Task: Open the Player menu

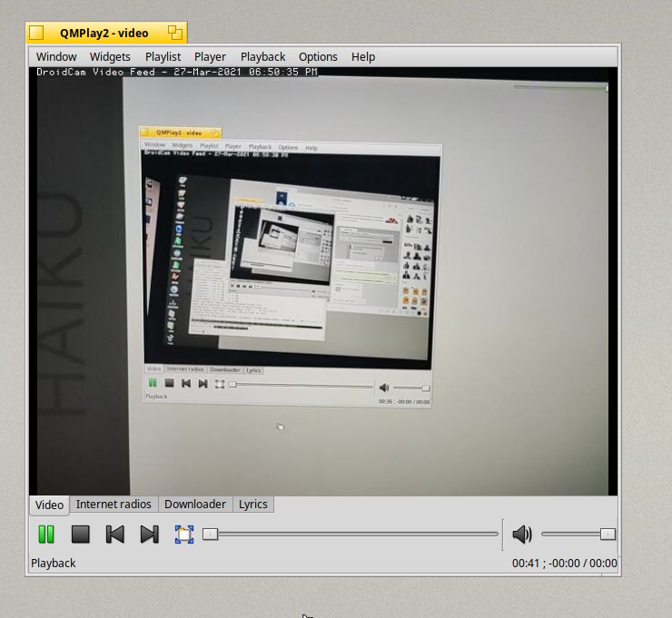Action: [x=210, y=56]
